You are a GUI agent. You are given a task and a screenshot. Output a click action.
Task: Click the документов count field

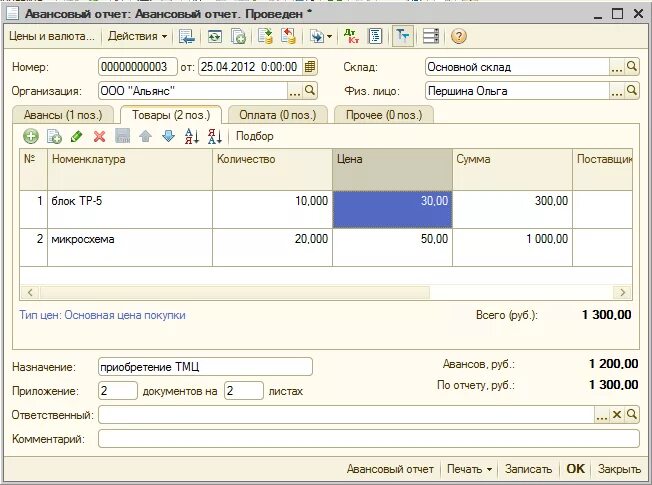[118, 391]
